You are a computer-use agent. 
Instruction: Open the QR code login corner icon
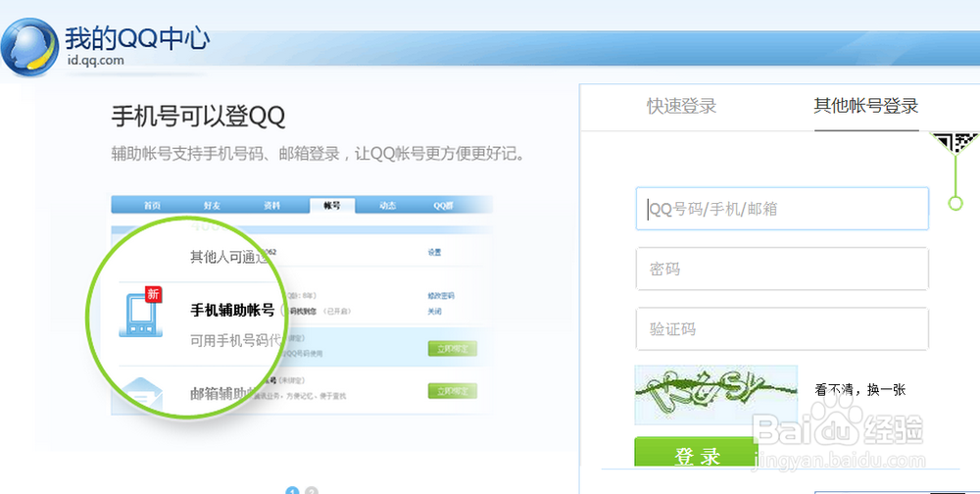(956, 143)
